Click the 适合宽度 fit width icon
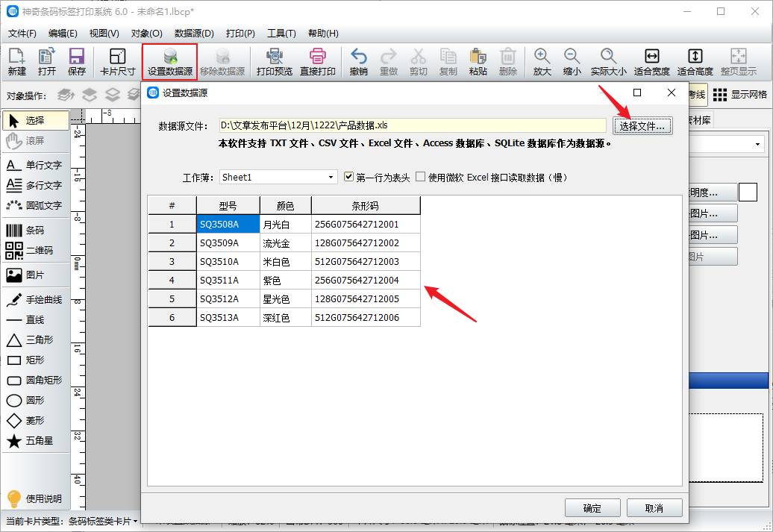773x532 pixels. coord(651,62)
